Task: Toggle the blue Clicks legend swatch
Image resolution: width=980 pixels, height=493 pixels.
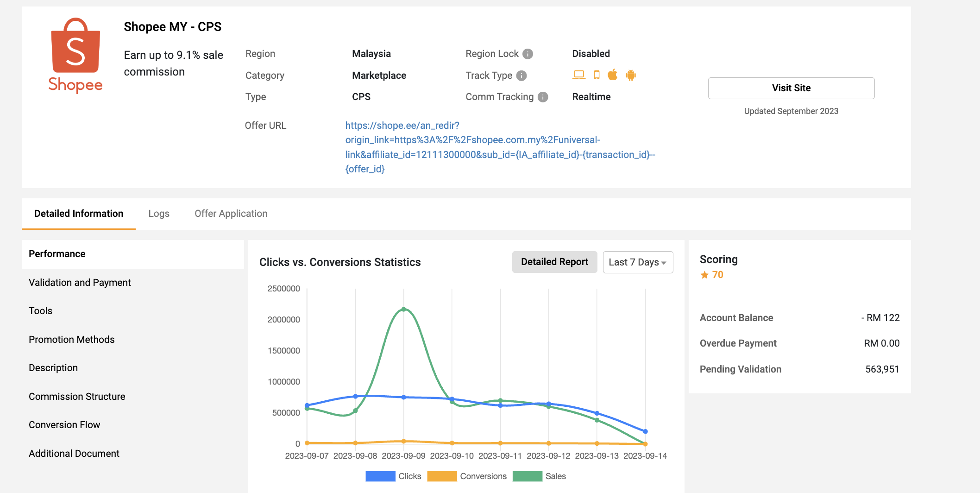Action: (x=380, y=476)
